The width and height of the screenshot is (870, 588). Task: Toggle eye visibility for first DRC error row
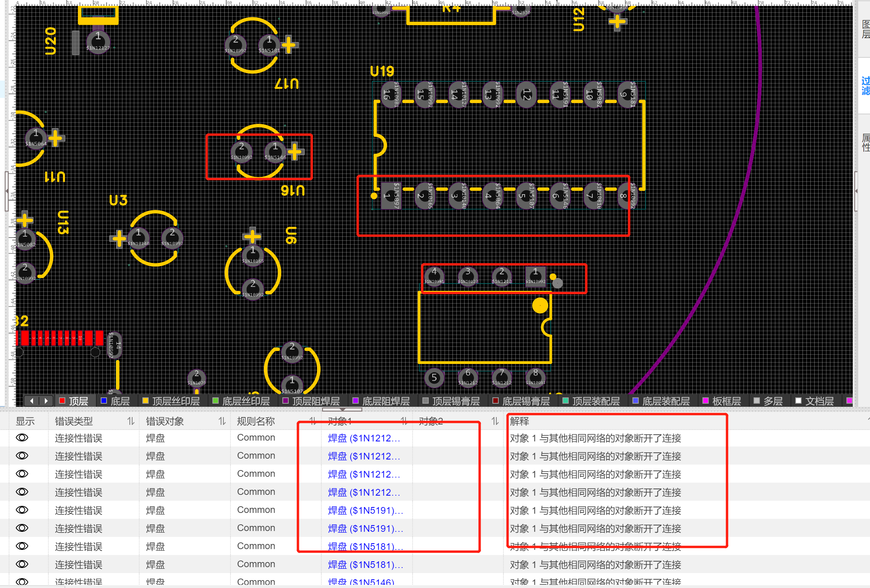22,438
